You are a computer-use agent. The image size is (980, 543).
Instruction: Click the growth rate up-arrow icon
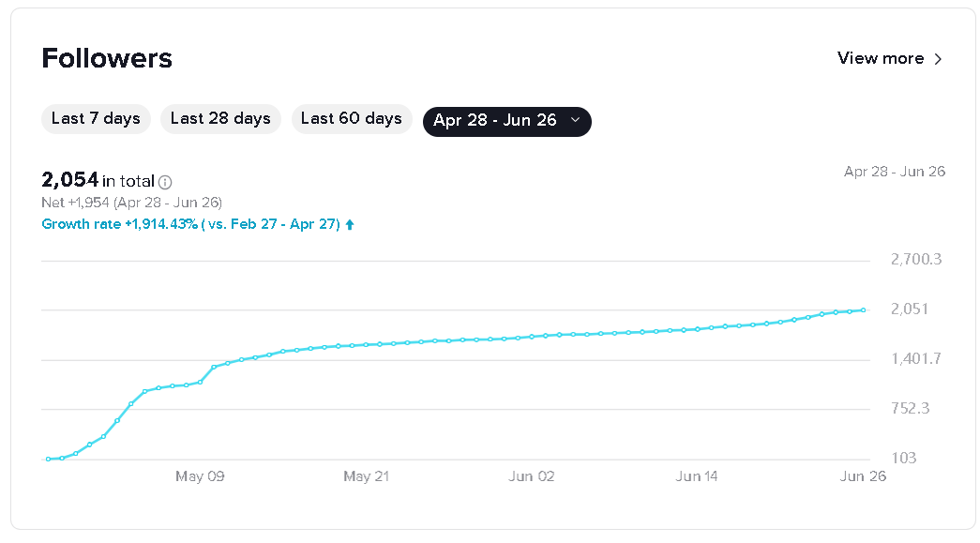(350, 224)
